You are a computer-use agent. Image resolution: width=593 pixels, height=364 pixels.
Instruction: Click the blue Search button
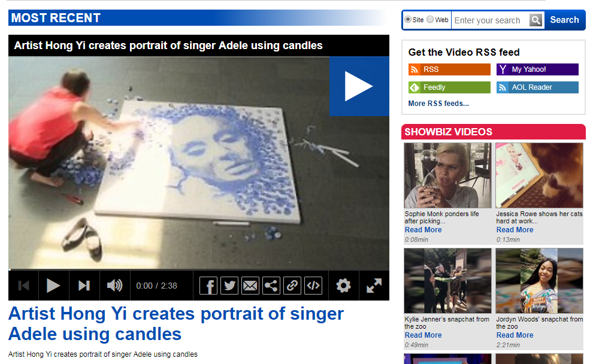coord(564,20)
